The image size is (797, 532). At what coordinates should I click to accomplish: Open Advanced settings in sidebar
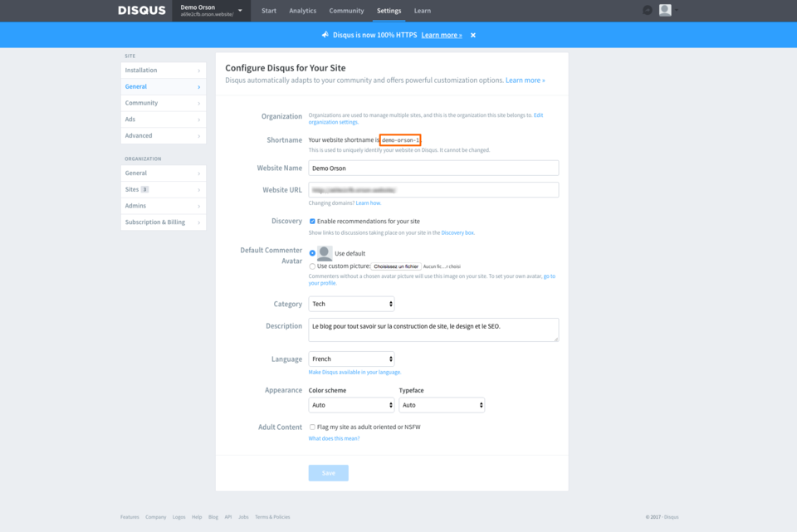tap(164, 135)
